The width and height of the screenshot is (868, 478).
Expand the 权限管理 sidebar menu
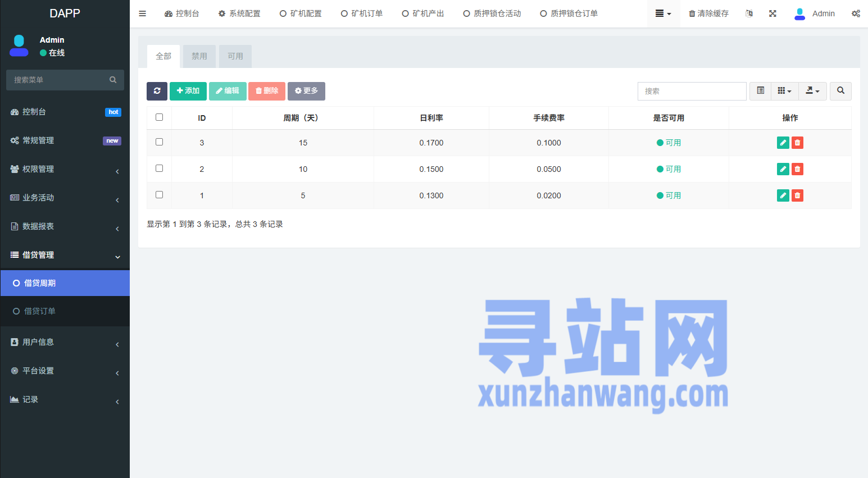click(x=65, y=169)
